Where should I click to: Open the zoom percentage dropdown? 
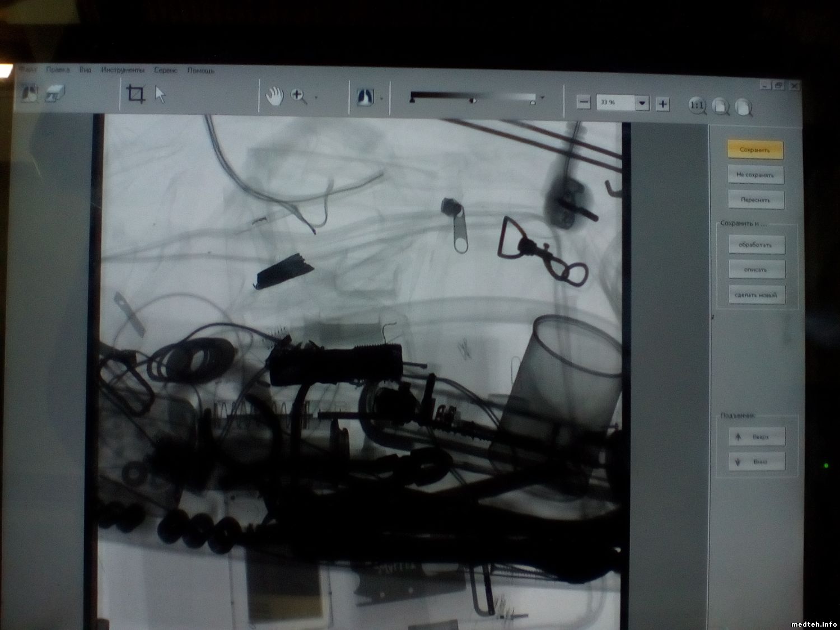(x=642, y=103)
